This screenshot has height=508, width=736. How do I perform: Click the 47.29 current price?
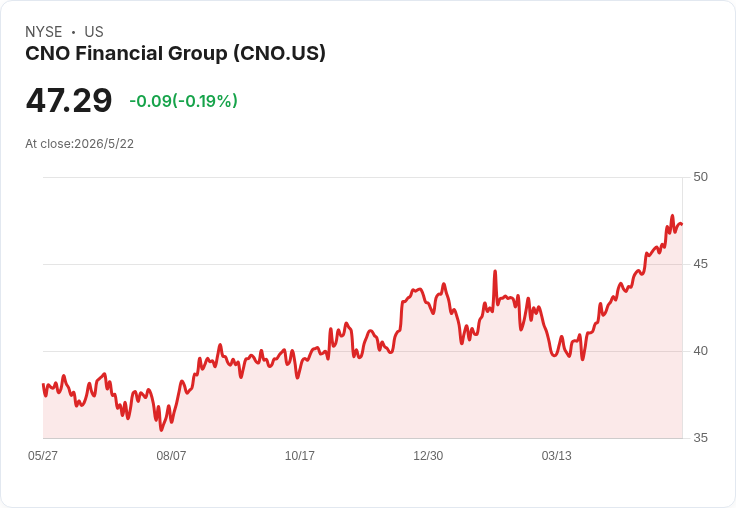click(69, 100)
